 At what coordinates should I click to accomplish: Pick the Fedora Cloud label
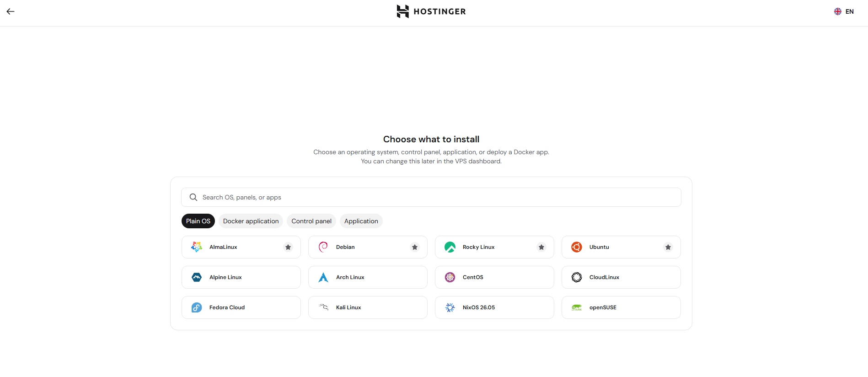227,307
